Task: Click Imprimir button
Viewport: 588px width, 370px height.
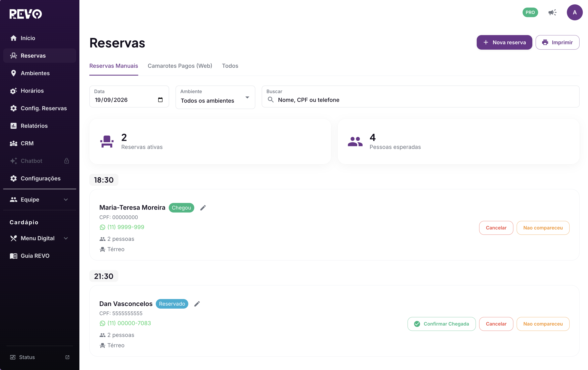Action: 557,42
